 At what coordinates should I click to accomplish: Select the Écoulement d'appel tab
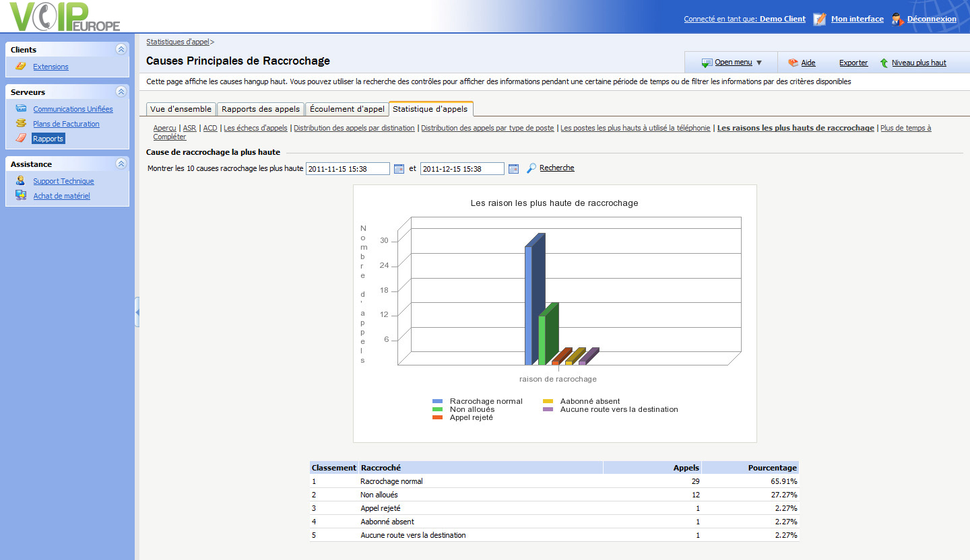tap(347, 109)
